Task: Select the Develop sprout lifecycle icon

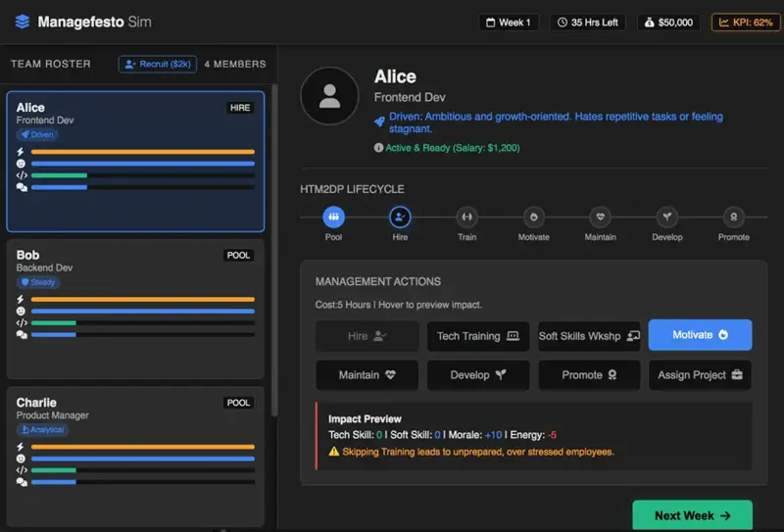Action: [x=667, y=217]
